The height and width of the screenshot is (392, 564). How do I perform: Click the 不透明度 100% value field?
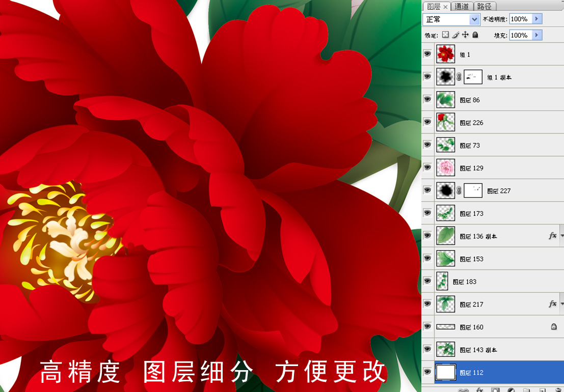click(x=521, y=19)
